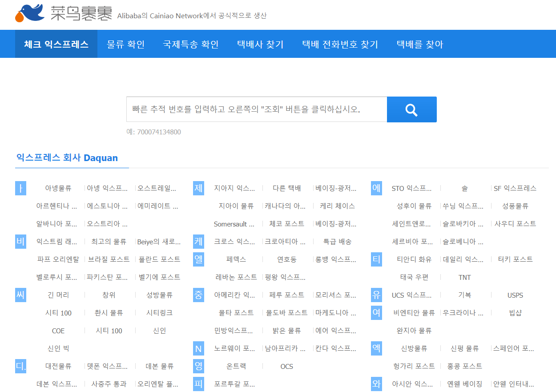Open the 터키 포스트 link
The image size is (556, 392).
(515, 259)
